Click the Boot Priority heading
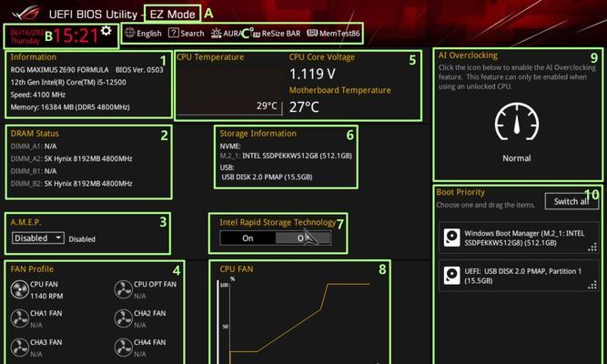607x364 pixels. click(x=460, y=192)
